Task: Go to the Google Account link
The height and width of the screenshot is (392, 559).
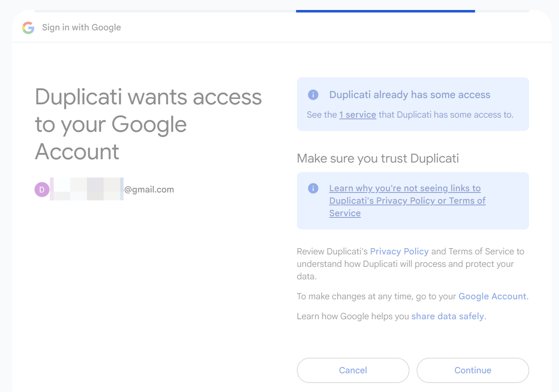Action: (x=492, y=296)
